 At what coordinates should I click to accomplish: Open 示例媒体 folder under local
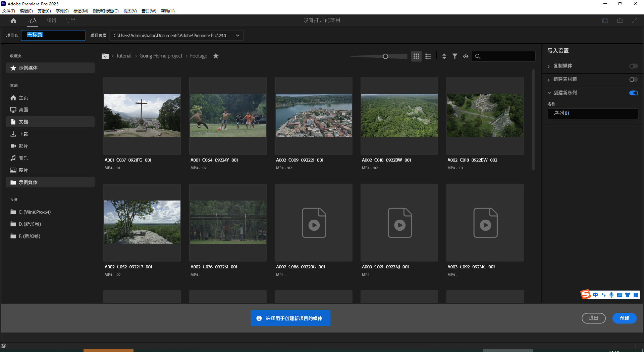pos(50,182)
